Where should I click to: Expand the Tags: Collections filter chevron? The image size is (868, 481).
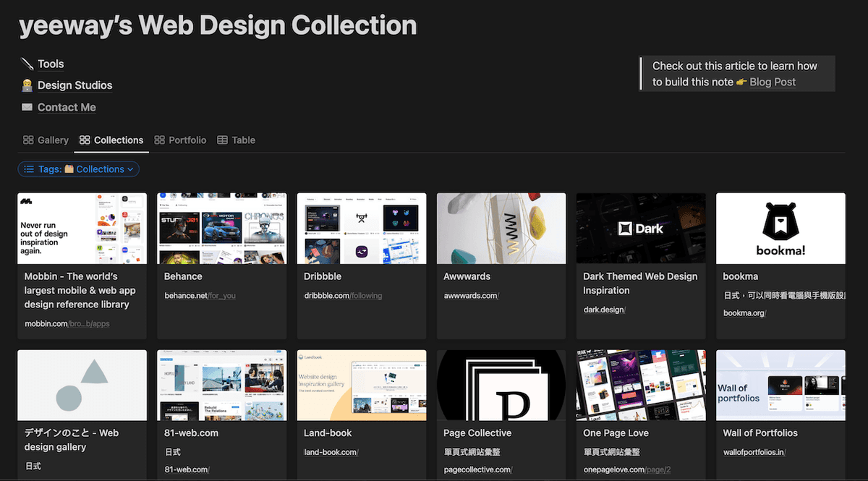tap(130, 169)
